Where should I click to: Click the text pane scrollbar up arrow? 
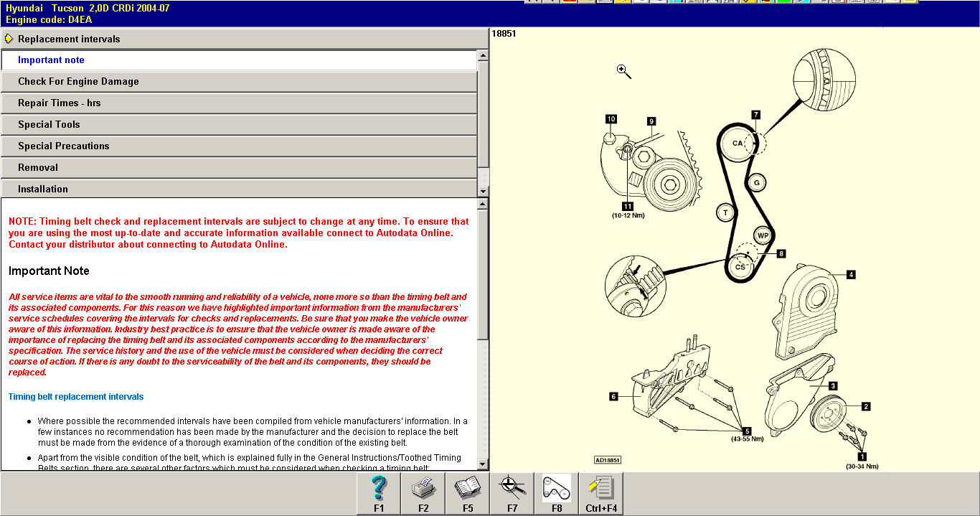pos(483,205)
